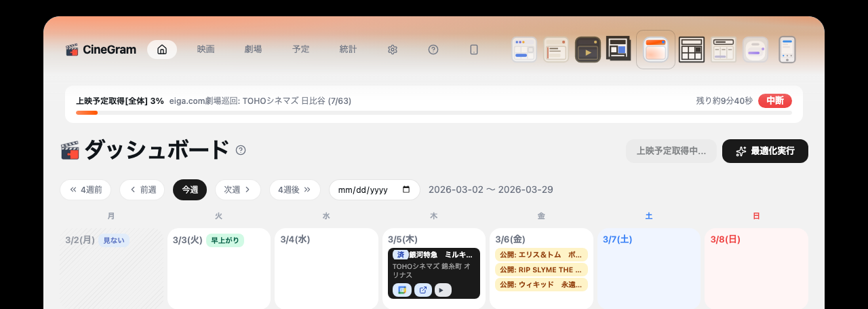Open the settings gear icon
Viewport: 868px width, 309px height.
[x=393, y=50]
